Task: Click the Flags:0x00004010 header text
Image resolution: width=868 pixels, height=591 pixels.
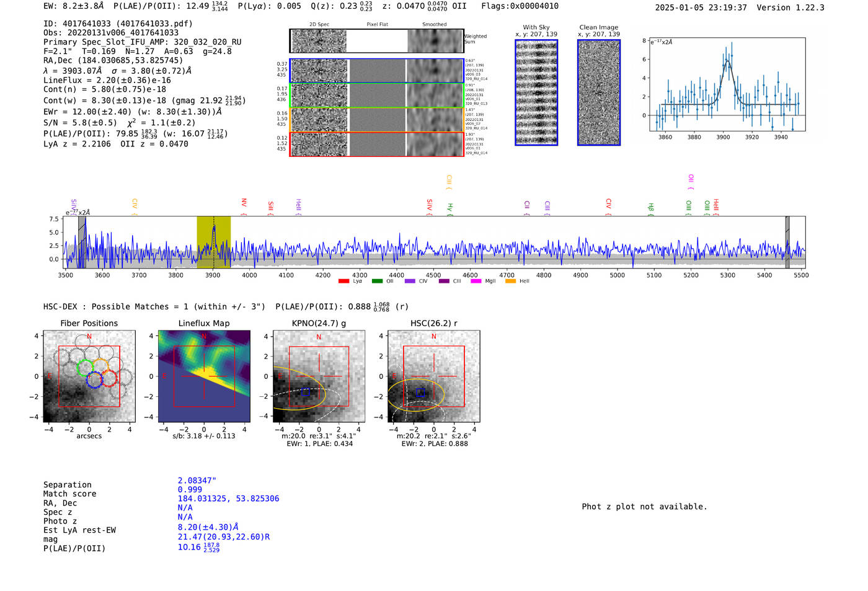Action: coord(520,6)
